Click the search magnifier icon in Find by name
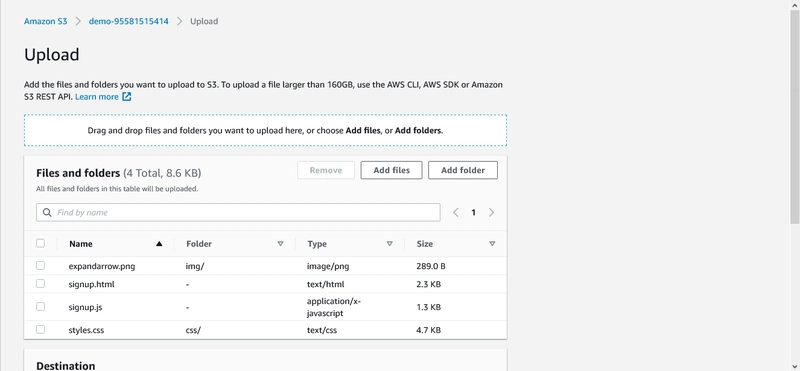Image resolution: width=800 pixels, height=371 pixels. (x=47, y=212)
